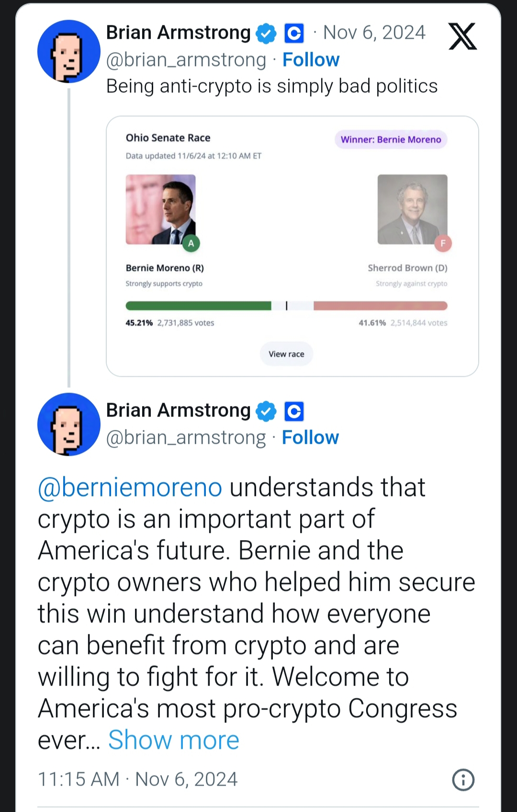Click Sherrod Brown's candidate photo
This screenshot has width=517, height=812.
point(412,209)
